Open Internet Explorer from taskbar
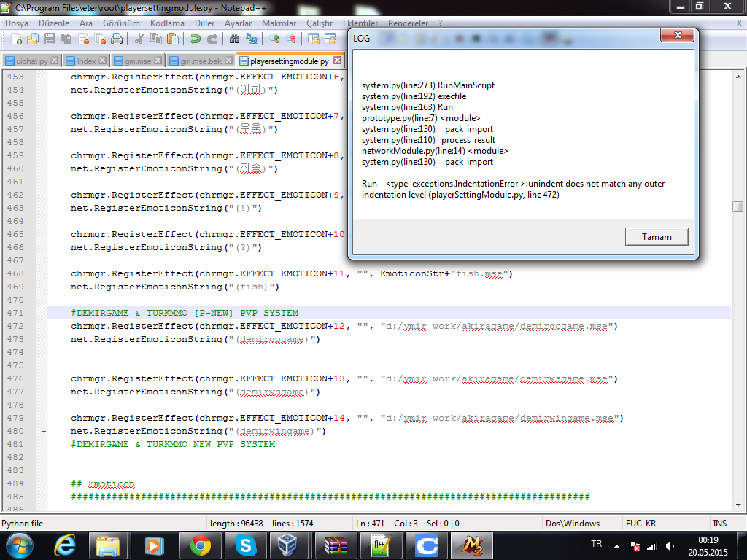747x560 pixels. click(65, 545)
